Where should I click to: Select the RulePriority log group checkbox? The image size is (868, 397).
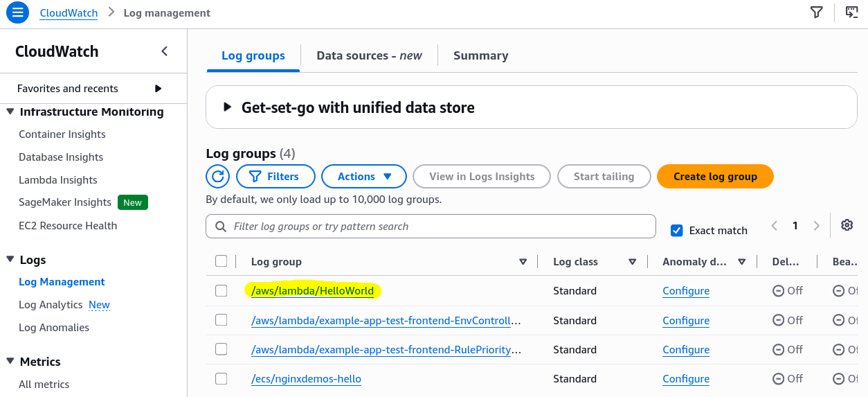(221, 349)
